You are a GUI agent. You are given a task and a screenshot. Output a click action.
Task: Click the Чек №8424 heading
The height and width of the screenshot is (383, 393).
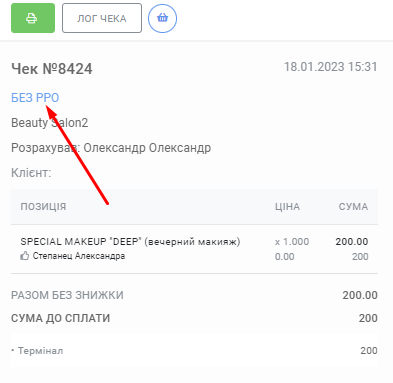coord(52,69)
